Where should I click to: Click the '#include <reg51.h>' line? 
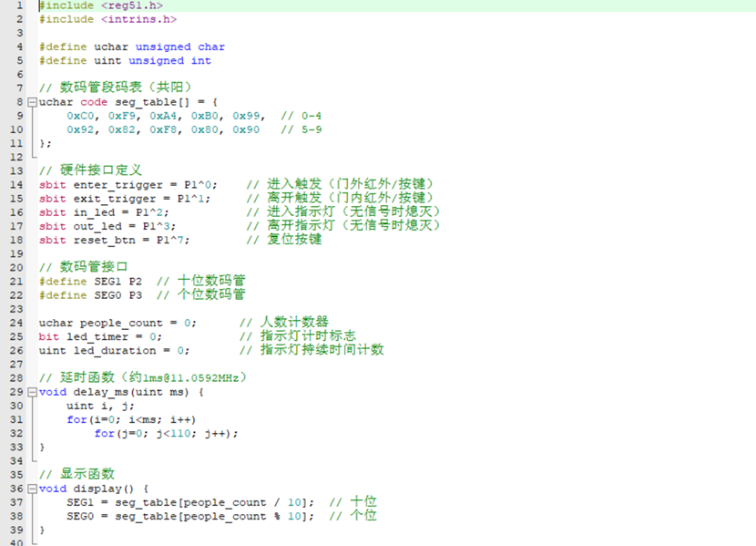101,5
